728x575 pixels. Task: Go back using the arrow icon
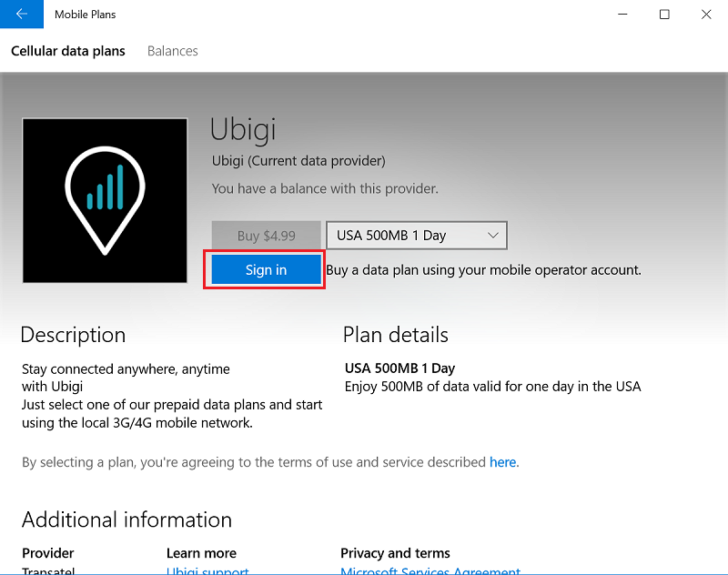tap(21, 14)
